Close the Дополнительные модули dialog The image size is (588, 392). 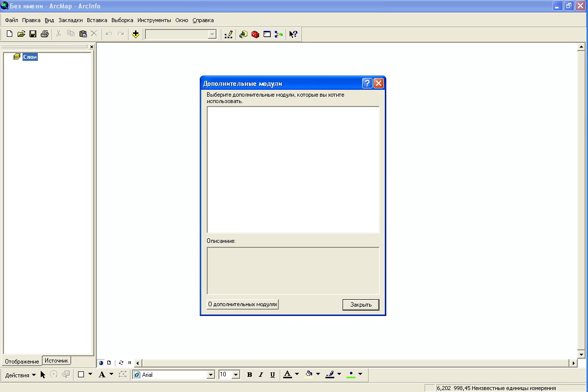coord(379,83)
